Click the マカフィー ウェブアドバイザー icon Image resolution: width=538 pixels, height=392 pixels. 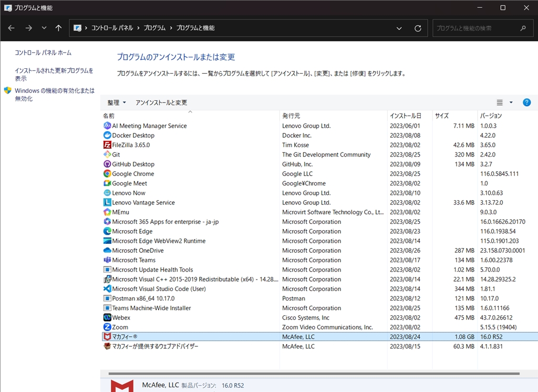click(x=107, y=347)
